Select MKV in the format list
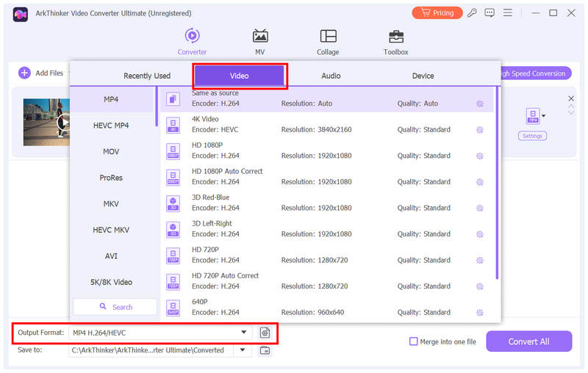The width and height of the screenshot is (588, 373). pyautogui.click(x=112, y=203)
